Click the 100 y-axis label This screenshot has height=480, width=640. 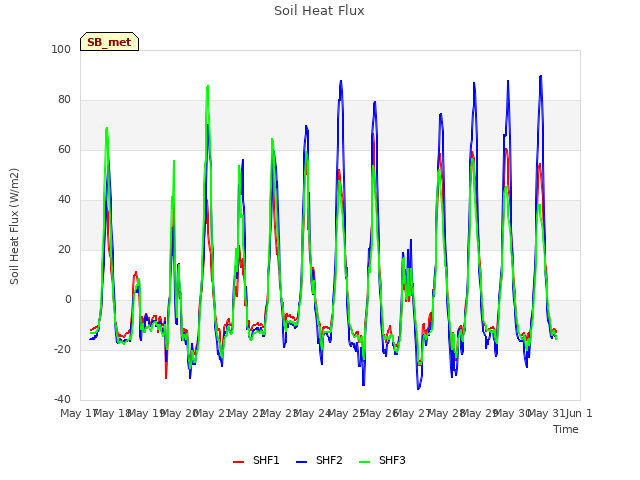(61, 49)
